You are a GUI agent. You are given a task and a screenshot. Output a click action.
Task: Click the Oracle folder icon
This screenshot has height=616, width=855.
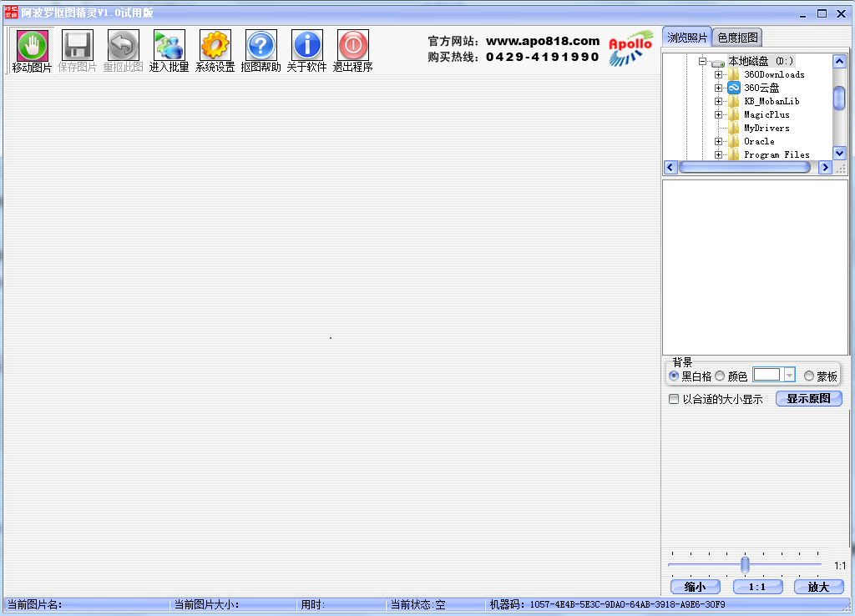coord(734,141)
